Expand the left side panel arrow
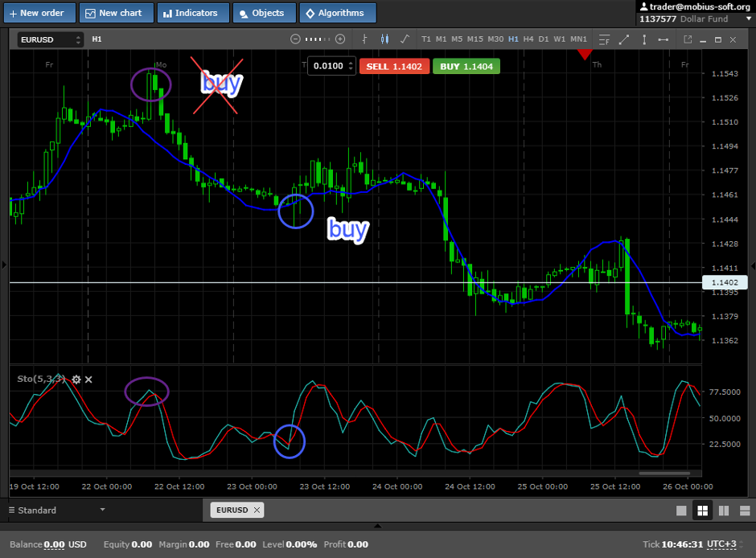 click(4, 265)
